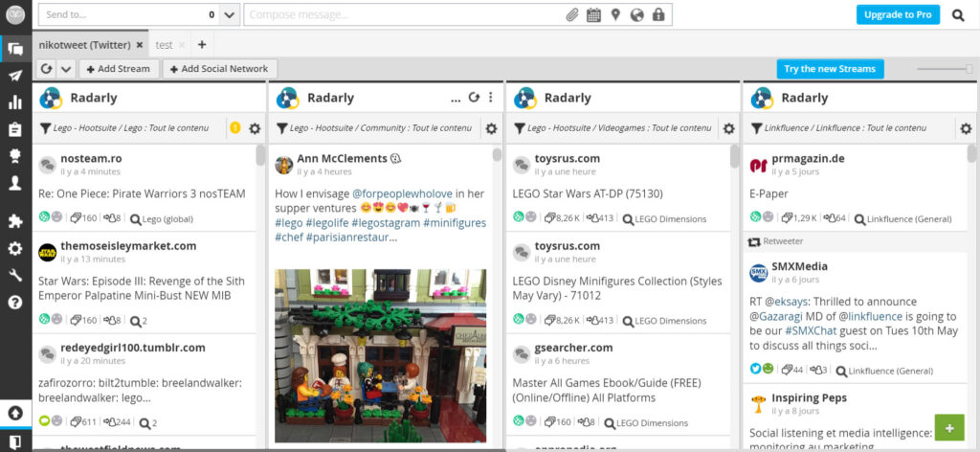The height and width of the screenshot is (452, 980).
Task: Open the Analytics bar chart icon
Action: pyautogui.click(x=15, y=102)
